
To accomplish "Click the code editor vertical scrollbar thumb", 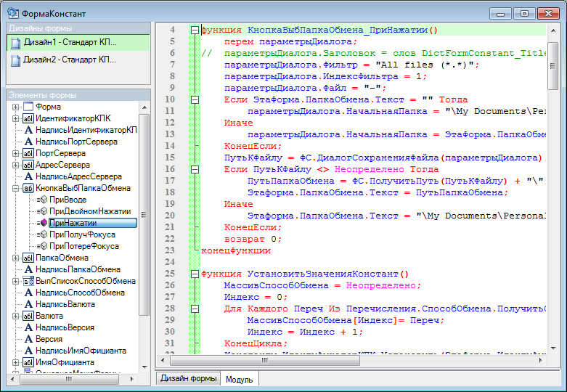I will [553, 65].
